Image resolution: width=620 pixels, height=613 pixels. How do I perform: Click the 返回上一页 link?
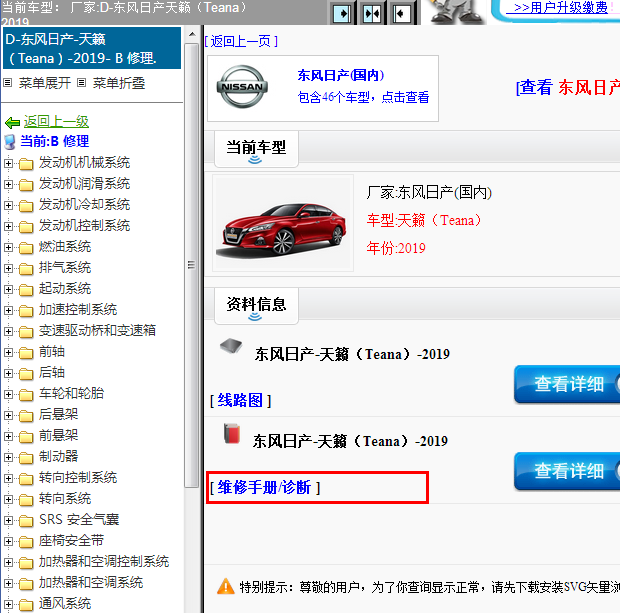(241, 41)
